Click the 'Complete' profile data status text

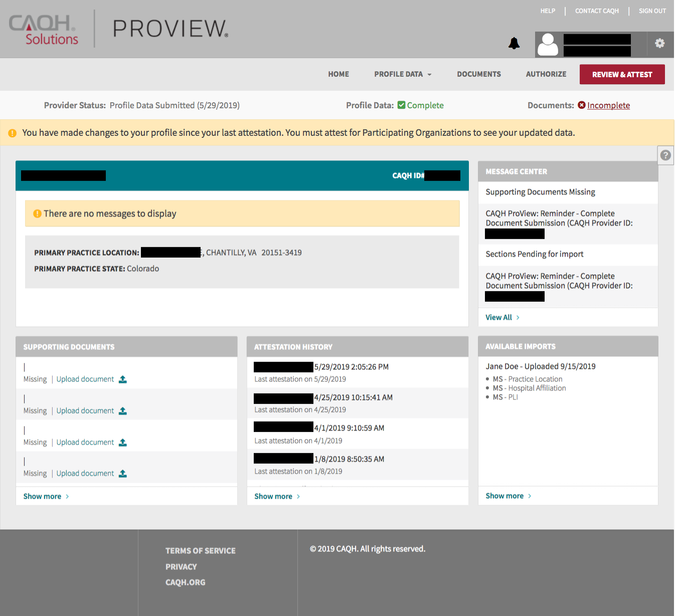coord(425,105)
